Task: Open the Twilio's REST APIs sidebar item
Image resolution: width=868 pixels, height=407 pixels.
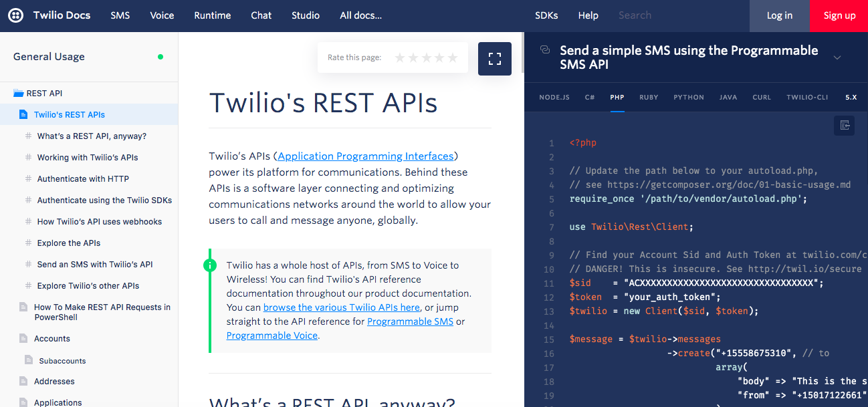Action: pos(70,115)
